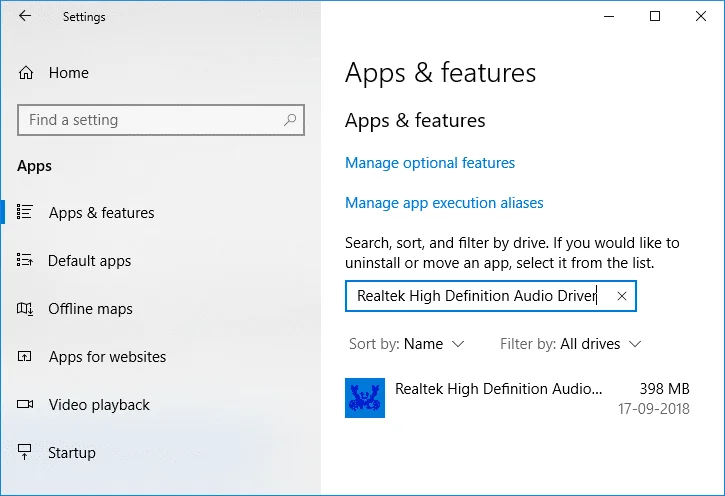Image resolution: width=725 pixels, height=496 pixels.
Task: Expand the Sort by Name dropdown
Action: tap(406, 344)
